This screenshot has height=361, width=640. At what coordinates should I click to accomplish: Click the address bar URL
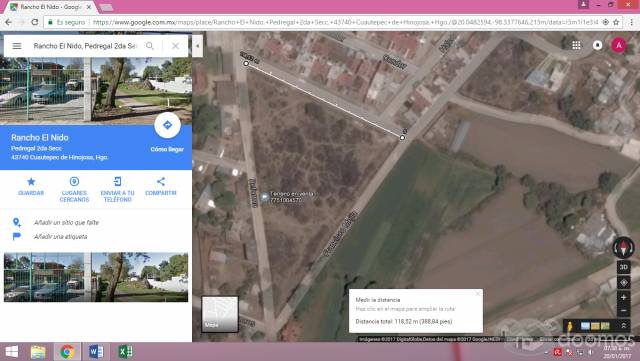click(345, 22)
